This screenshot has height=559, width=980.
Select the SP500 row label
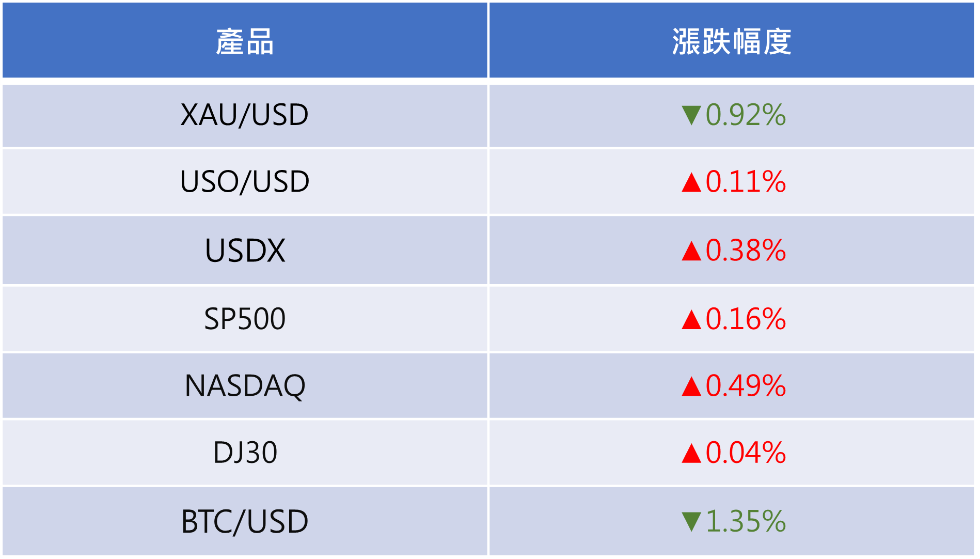[x=245, y=319]
